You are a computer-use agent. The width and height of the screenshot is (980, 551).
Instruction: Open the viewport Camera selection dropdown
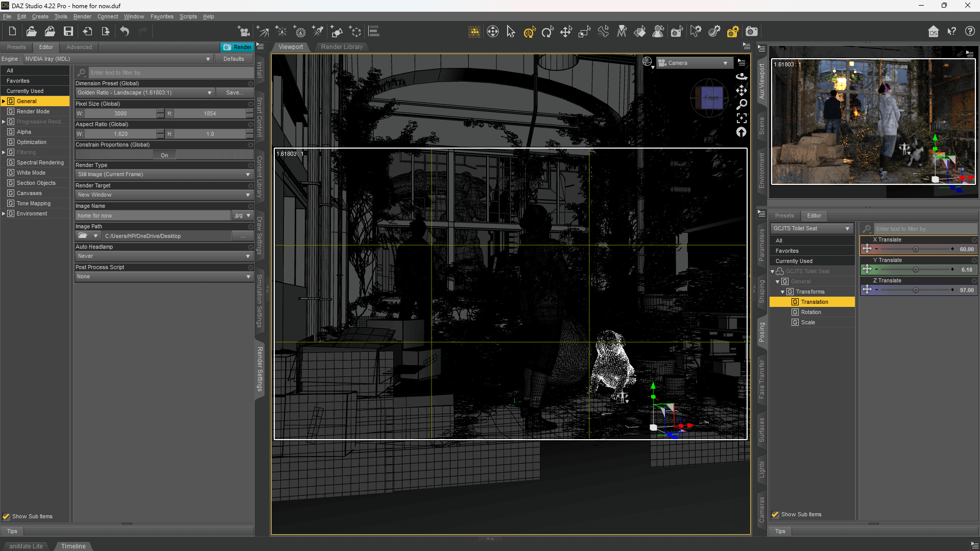pyautogui.click(x=695, y=63)
